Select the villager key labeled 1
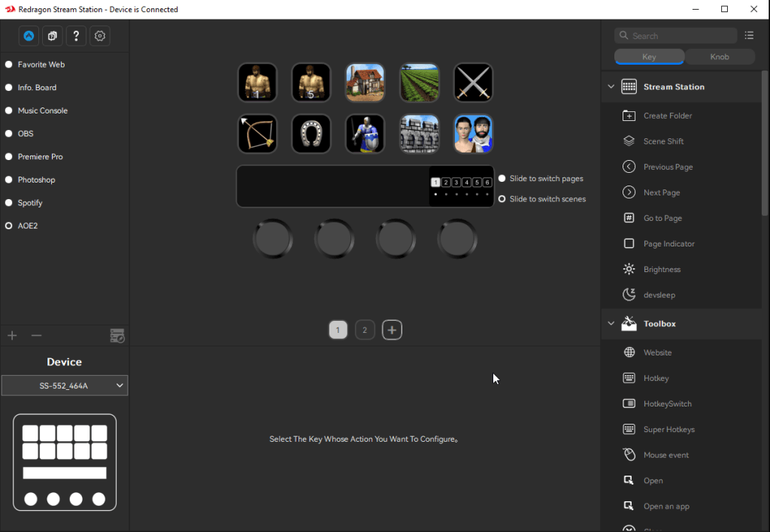Viewport: 770px width, 532px height. tap(257, 83)
